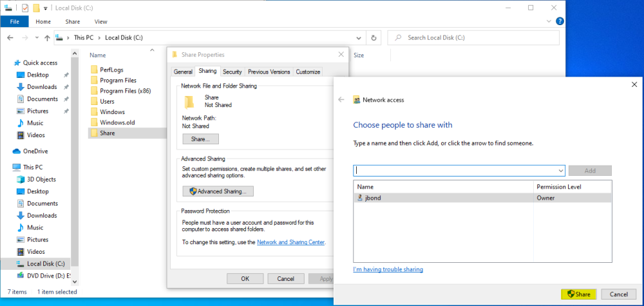Viewport: 644px width, 306px height.
Task: Open the File menu in Explorer
Action: coord(14,22)
